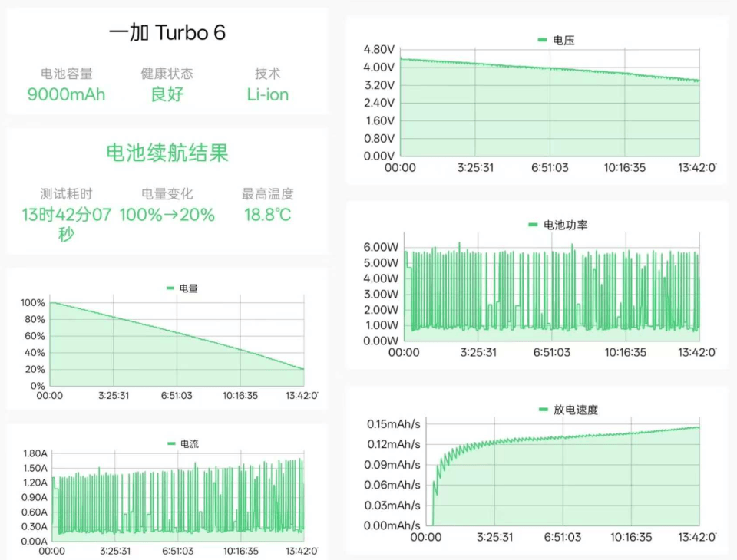The height and width of the screenshot is (560, 737).
Task: Click the 13时42分07秒 test duration value
Action: (x=66, y=224)
